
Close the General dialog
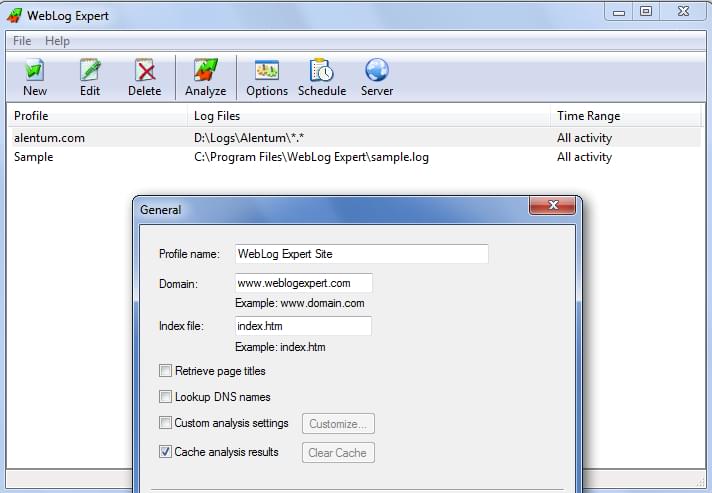tap(553, 205)
